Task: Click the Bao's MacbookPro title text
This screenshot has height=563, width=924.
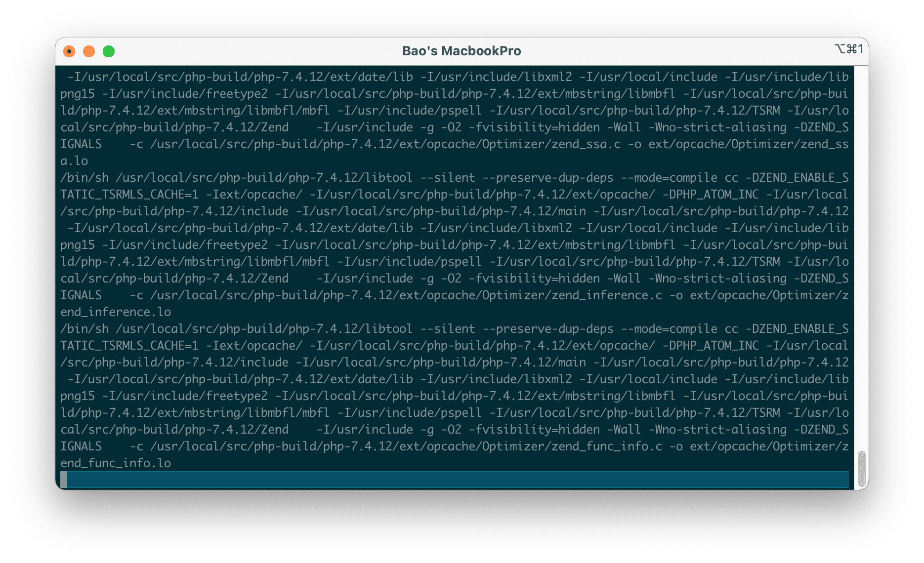Action: 461,50
